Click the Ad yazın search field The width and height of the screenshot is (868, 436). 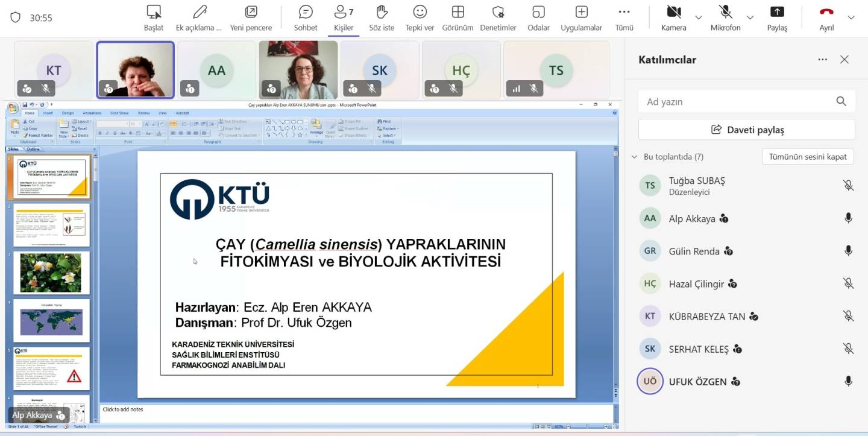(x=746, y=101)
